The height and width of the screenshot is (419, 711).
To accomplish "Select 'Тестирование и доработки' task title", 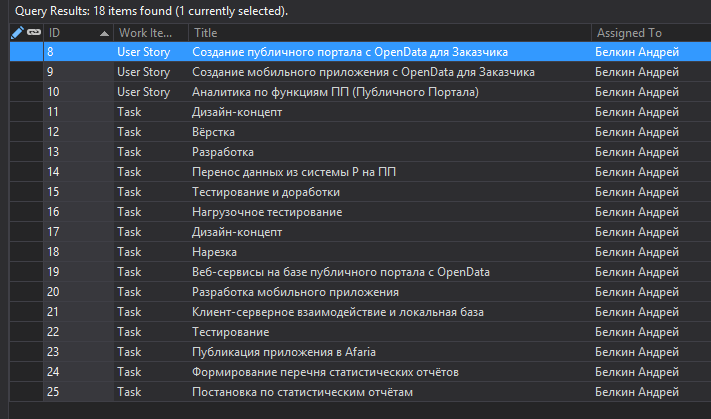I will [x=266, y=192].
